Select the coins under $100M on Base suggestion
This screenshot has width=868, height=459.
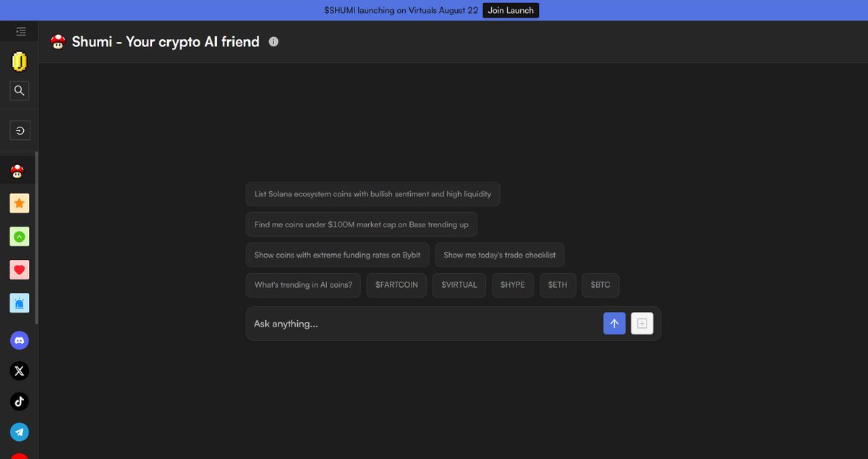pos(362,224)
